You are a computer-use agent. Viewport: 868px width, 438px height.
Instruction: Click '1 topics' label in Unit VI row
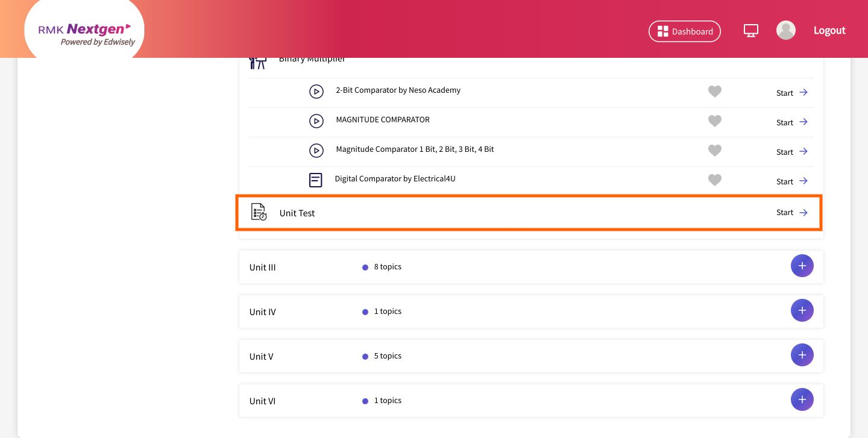388,400
